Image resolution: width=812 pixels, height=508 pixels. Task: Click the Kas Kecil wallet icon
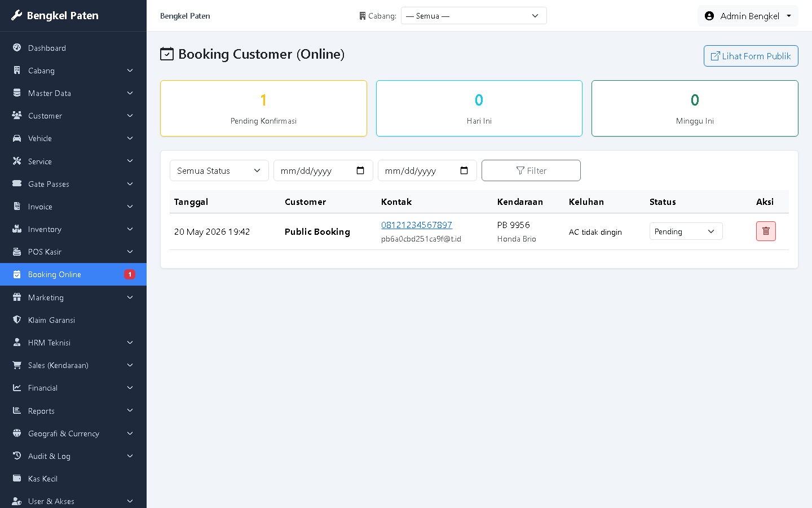[17, 479]
